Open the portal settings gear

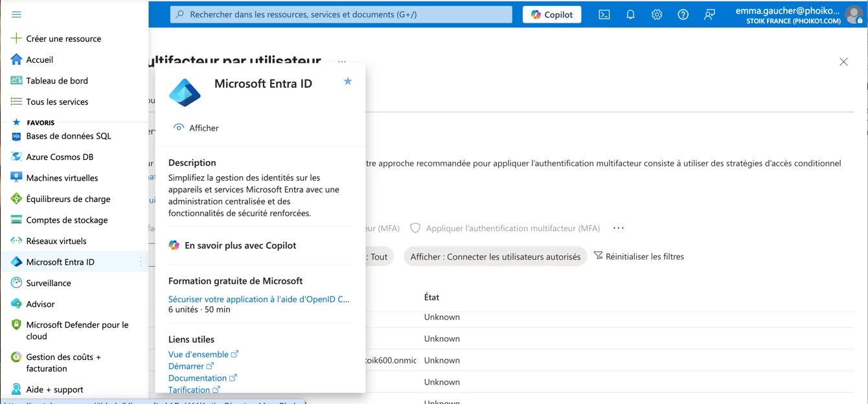657,14
